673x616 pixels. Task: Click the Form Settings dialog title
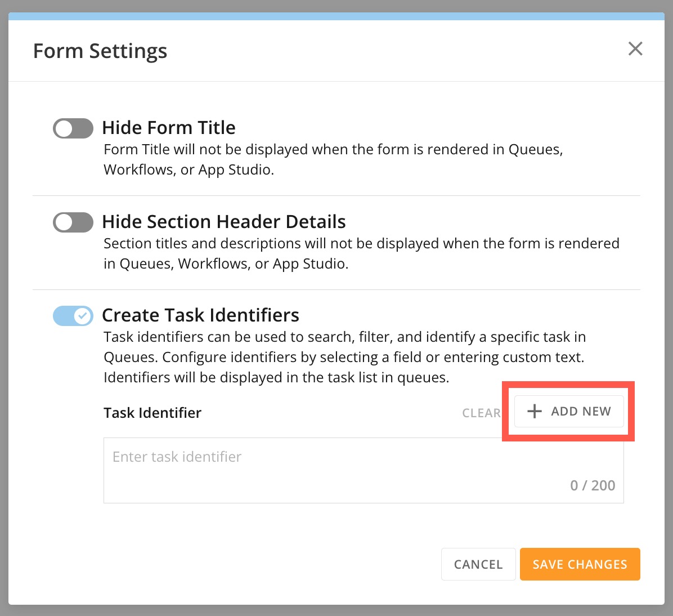click(100, 51)
